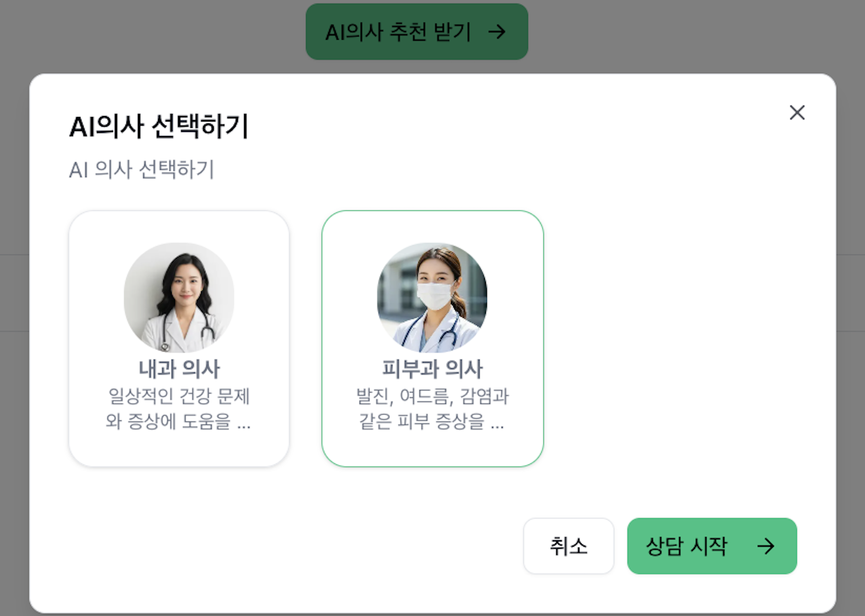Click the 내과 의사 name label
The image size is (865, 616).
179,369
